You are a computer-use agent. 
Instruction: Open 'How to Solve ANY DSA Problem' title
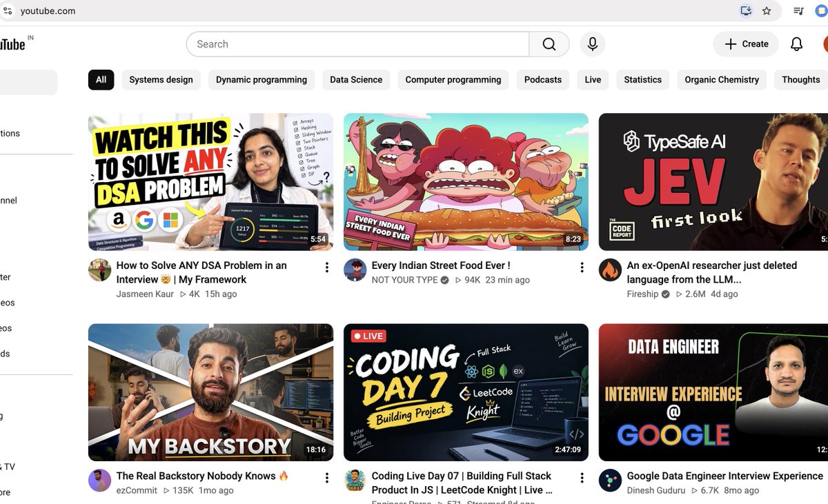point(201,272)
